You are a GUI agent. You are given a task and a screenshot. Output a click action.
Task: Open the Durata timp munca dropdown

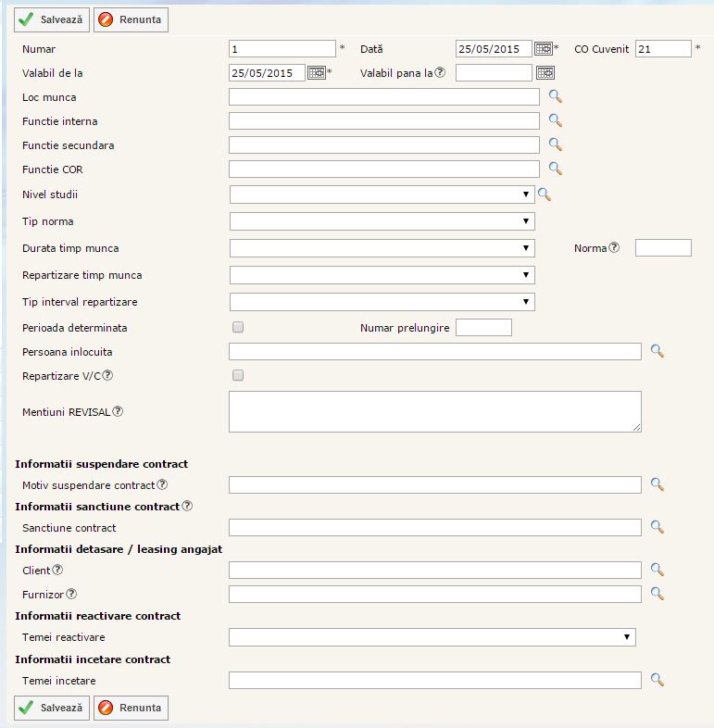(x=382, y=248)
